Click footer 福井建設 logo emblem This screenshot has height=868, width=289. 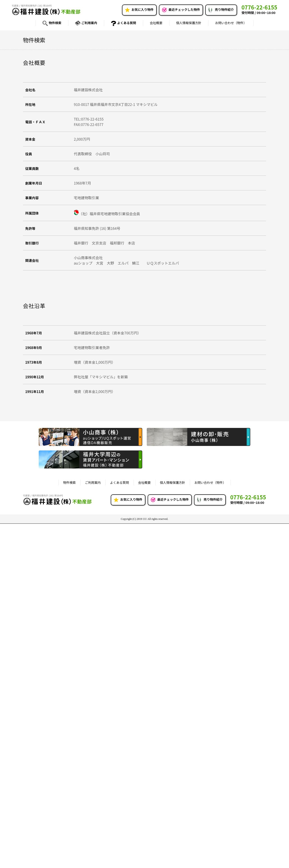27,501
